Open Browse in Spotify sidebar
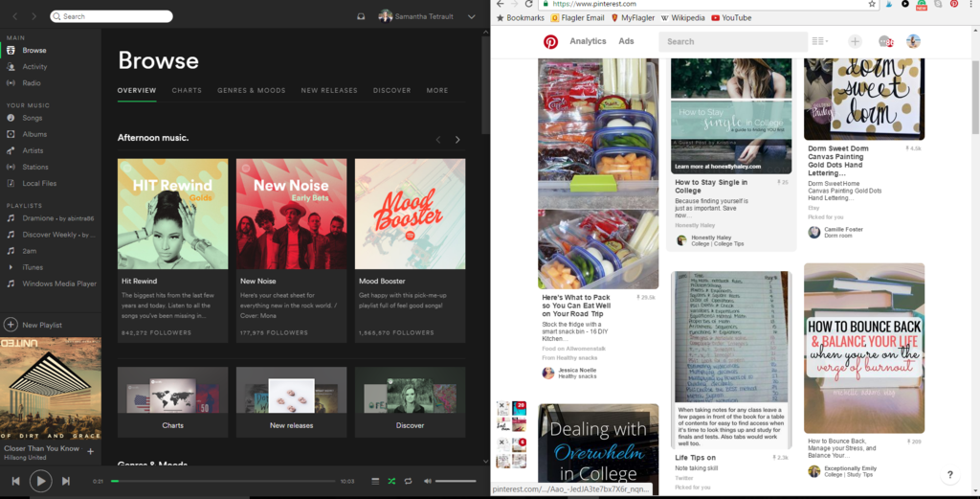This screenshot has width=980, height=499. click(x=34, y=50)
